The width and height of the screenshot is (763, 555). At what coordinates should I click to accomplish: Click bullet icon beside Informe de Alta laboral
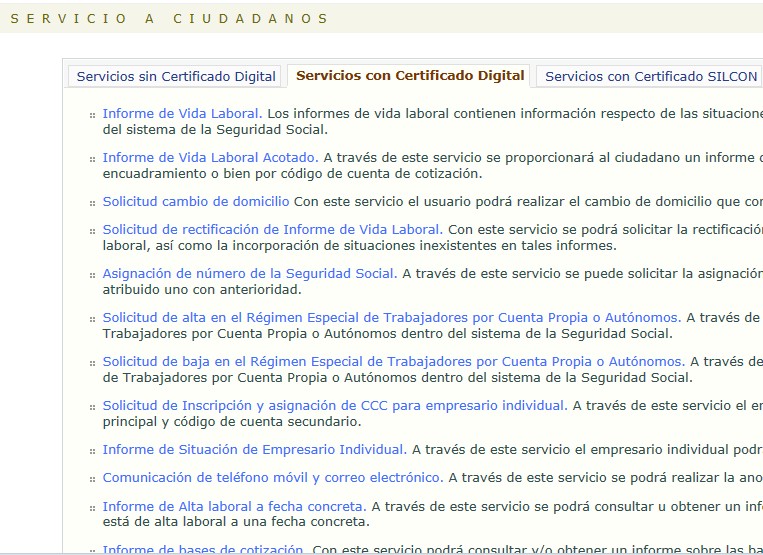point(93,509)
